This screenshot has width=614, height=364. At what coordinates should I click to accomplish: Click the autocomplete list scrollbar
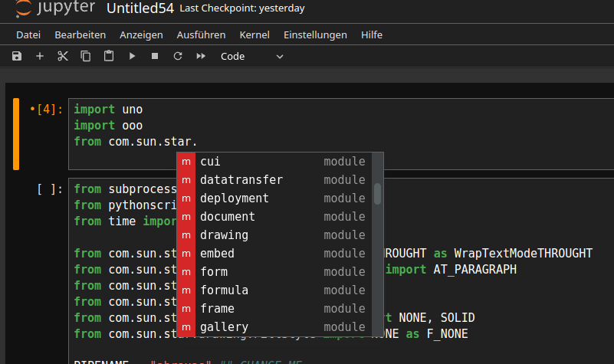point(377,193)
